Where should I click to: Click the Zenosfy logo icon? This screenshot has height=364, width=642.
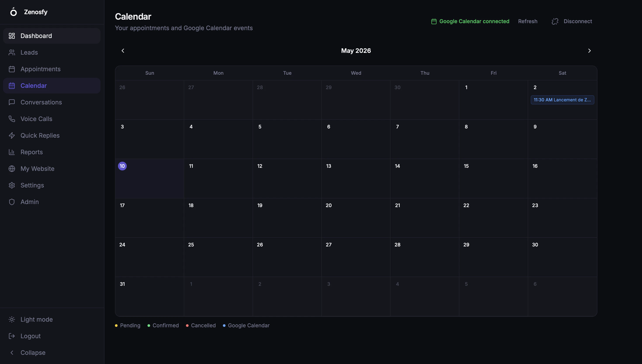(14, 12)
